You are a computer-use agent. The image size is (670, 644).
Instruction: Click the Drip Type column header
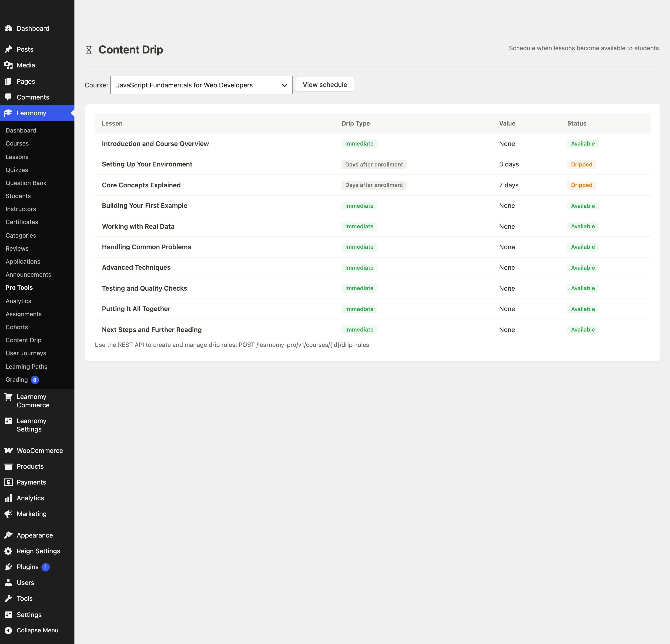coord(355,123)
